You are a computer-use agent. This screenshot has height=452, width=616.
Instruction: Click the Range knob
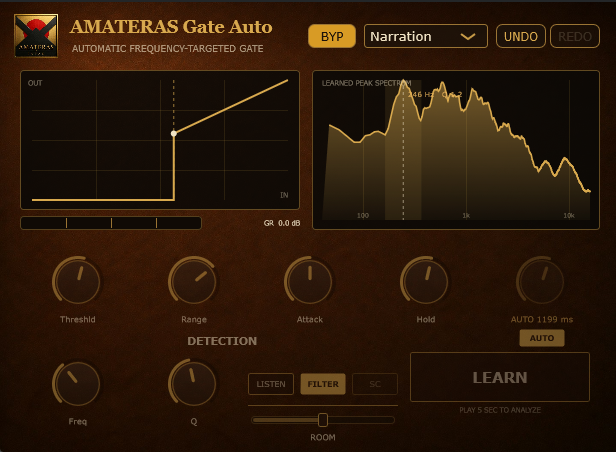pyautogui.click(x=193, y=280)
